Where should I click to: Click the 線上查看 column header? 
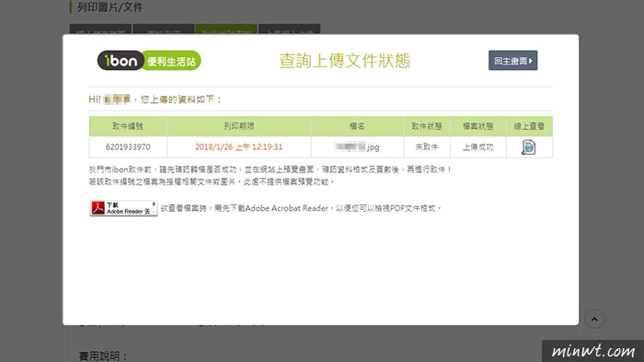[x=529, y=126]
